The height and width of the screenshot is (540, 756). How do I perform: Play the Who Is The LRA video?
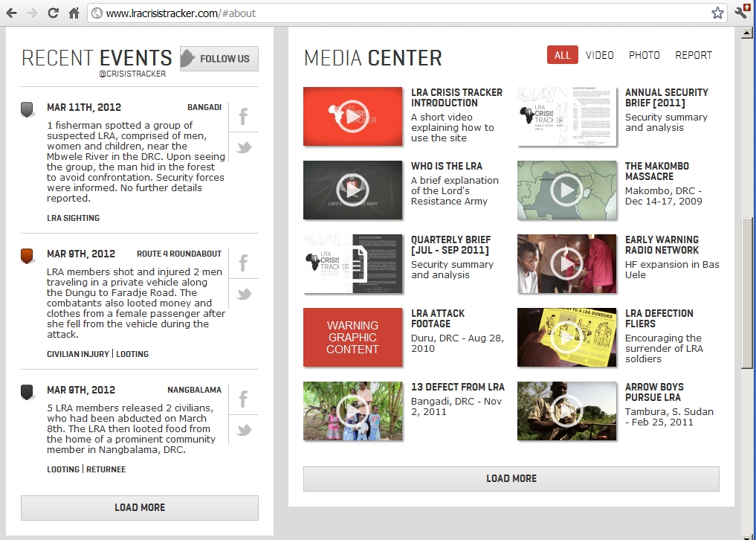352,190
